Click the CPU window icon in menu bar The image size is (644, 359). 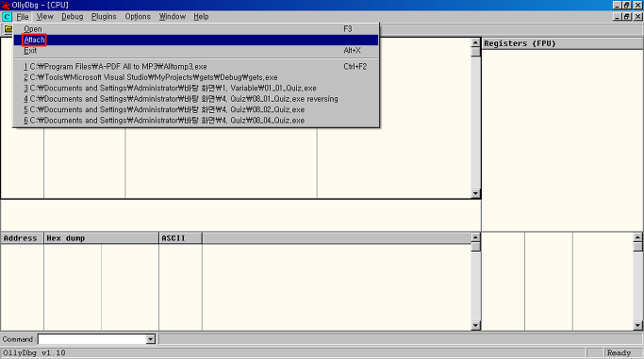coord(7,17)
